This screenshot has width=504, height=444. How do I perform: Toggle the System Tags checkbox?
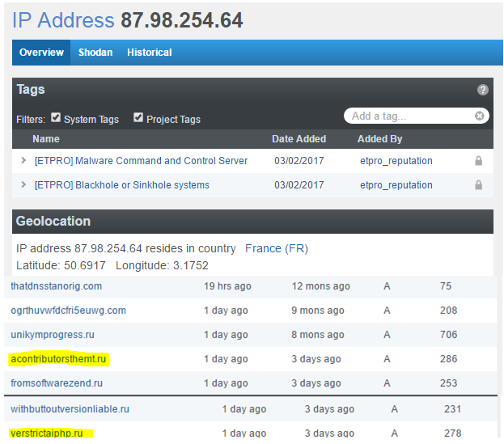56,118
